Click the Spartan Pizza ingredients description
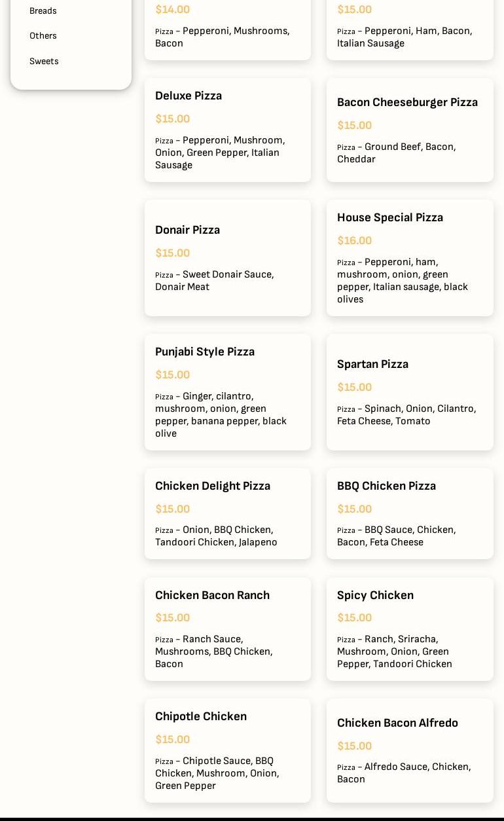Screen dimensions: 504x821 point(406,415)
